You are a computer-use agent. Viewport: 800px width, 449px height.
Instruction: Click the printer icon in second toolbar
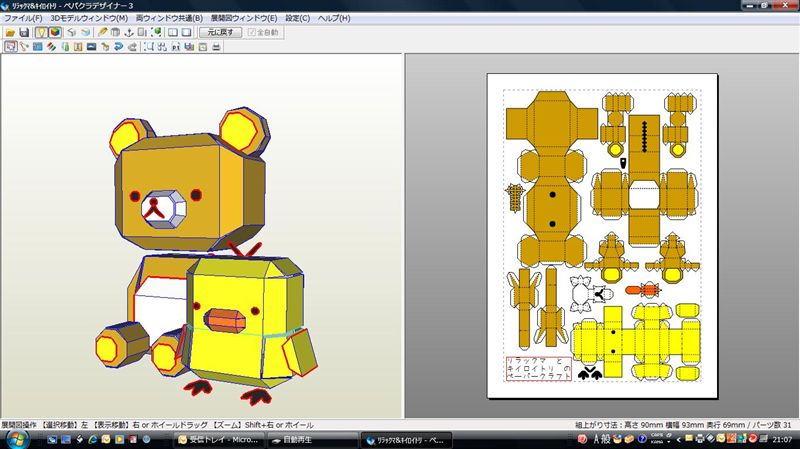coord(216,47)
